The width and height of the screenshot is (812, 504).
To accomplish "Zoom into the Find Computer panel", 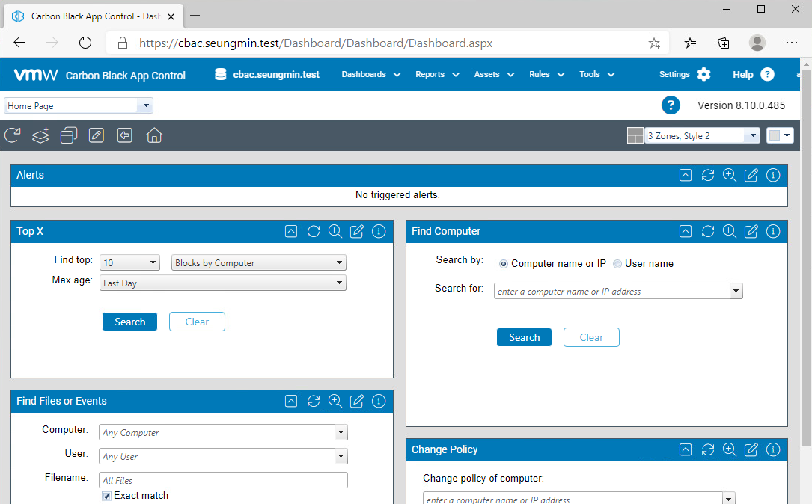I will pos(729,231).
